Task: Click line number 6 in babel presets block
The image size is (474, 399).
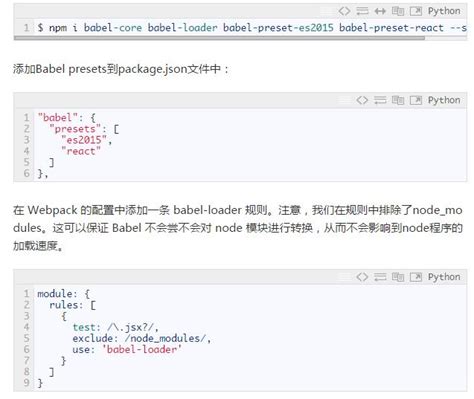Action: pos(27,173)
